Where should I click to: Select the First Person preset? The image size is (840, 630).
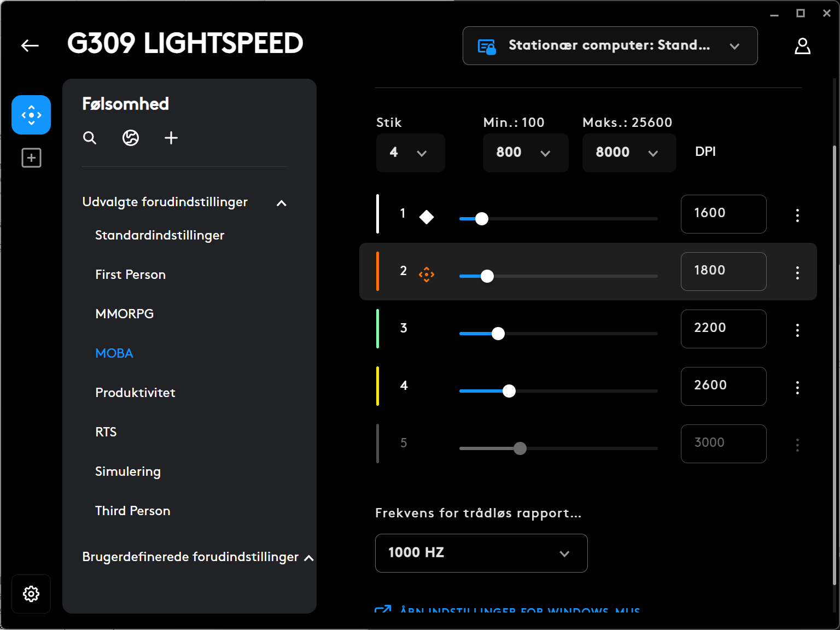pyautogui.click(x=130, y=275)
